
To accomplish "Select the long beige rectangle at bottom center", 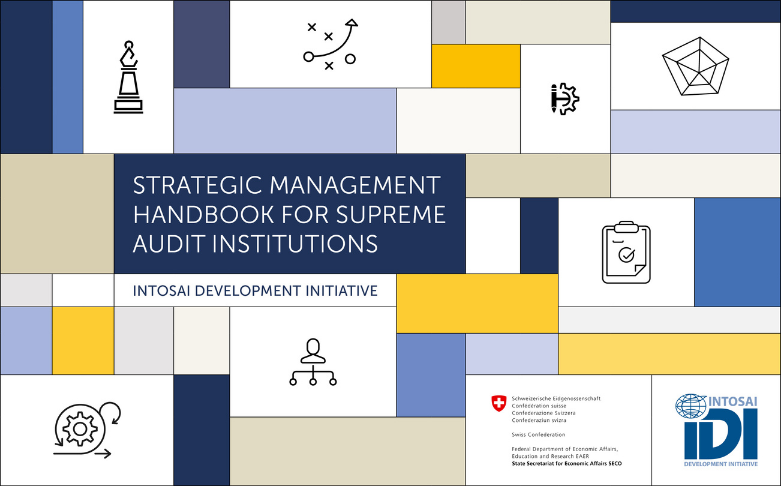I will (347, 451).
